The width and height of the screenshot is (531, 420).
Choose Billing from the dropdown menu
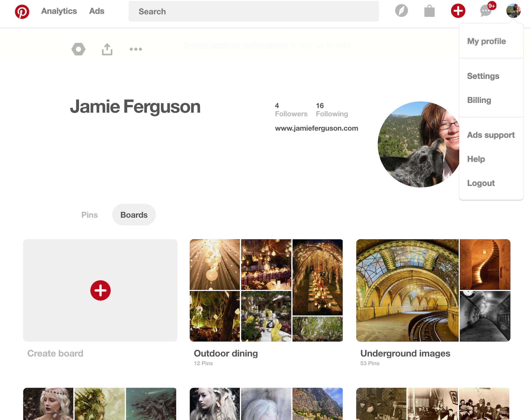(479, 100)
